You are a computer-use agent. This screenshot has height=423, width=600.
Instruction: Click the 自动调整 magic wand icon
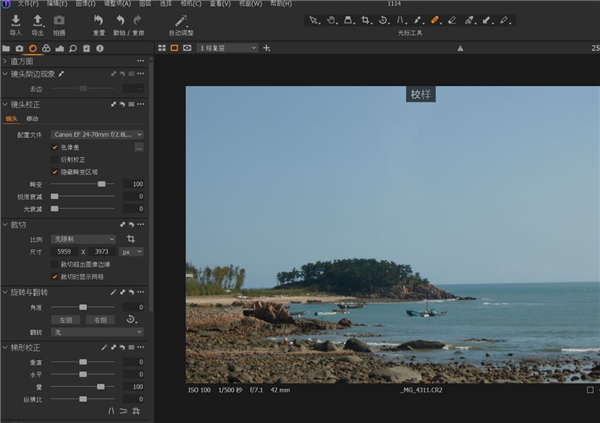click(x=181, y=20)
